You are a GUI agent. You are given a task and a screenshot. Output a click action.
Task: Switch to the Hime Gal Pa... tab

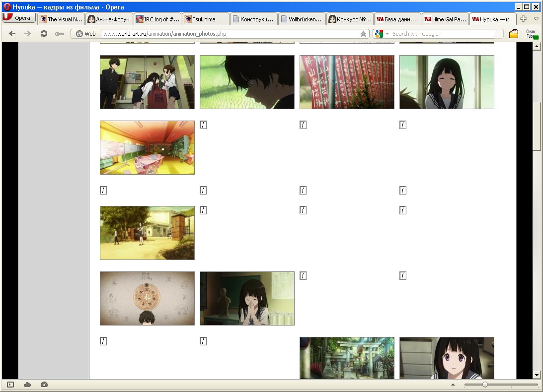[x=445, y=19]
